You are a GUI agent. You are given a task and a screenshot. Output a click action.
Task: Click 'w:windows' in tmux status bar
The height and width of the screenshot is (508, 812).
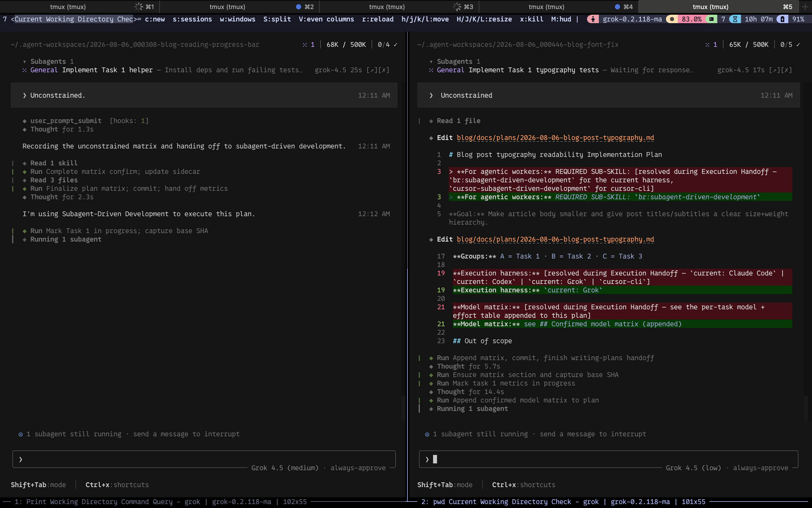238,19
